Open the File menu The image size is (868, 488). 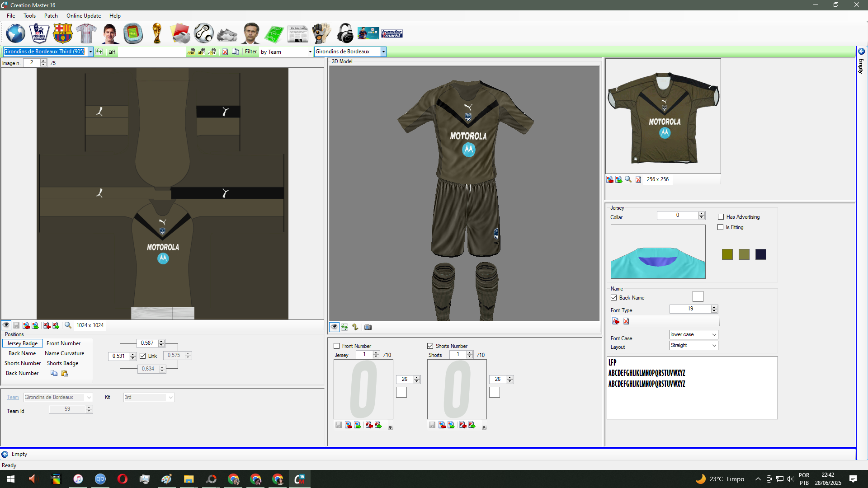coord(11,16)
